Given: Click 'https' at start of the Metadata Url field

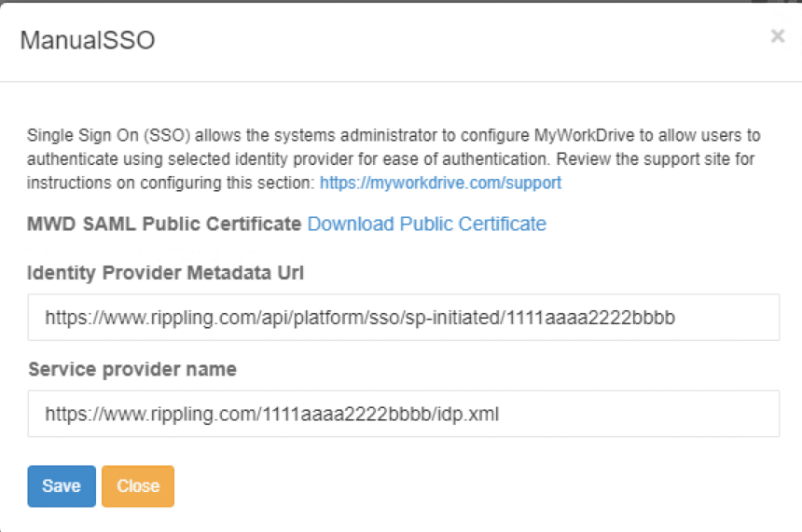Looking at the screenshot, I should [65, 318].
